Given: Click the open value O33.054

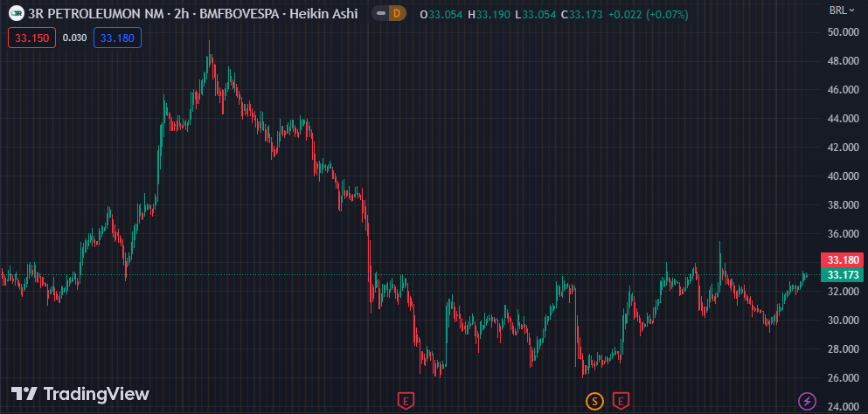Looking at the screenshot, I should pyautogui.click(x=441, y=14).
